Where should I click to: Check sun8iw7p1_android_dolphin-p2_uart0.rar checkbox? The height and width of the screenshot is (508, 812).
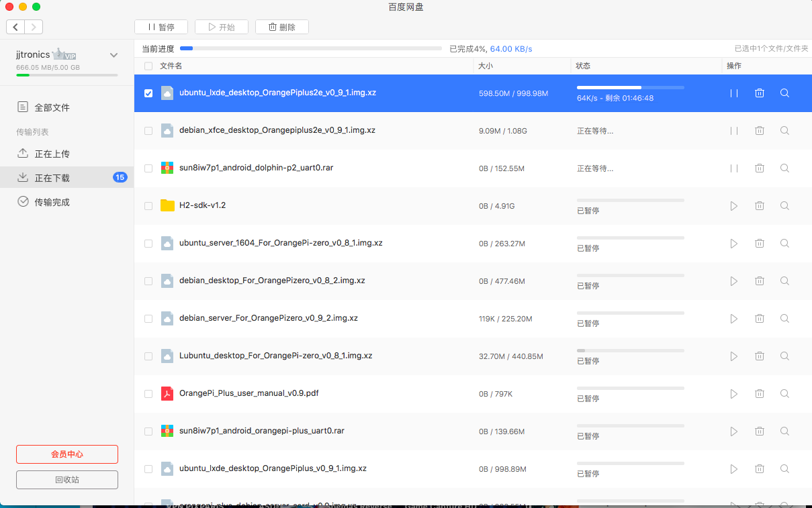(x=148, y=168)
